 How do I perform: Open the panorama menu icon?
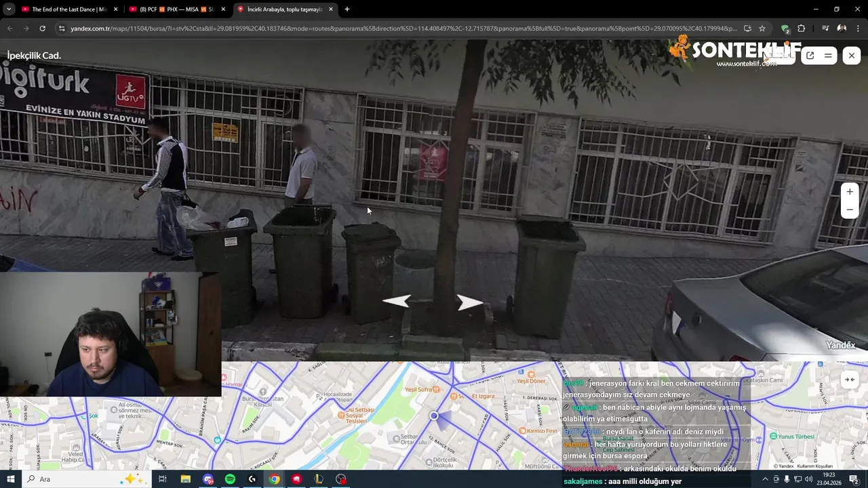[828, 56]
